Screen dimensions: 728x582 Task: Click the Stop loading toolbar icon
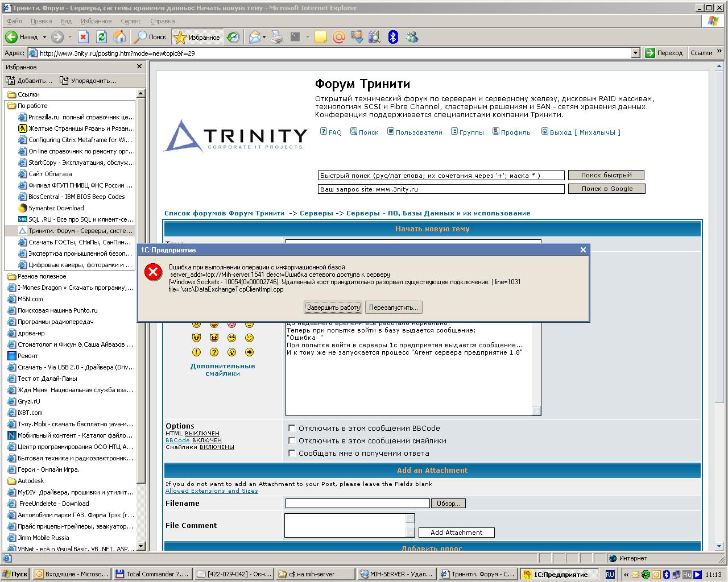click(84, 38)
